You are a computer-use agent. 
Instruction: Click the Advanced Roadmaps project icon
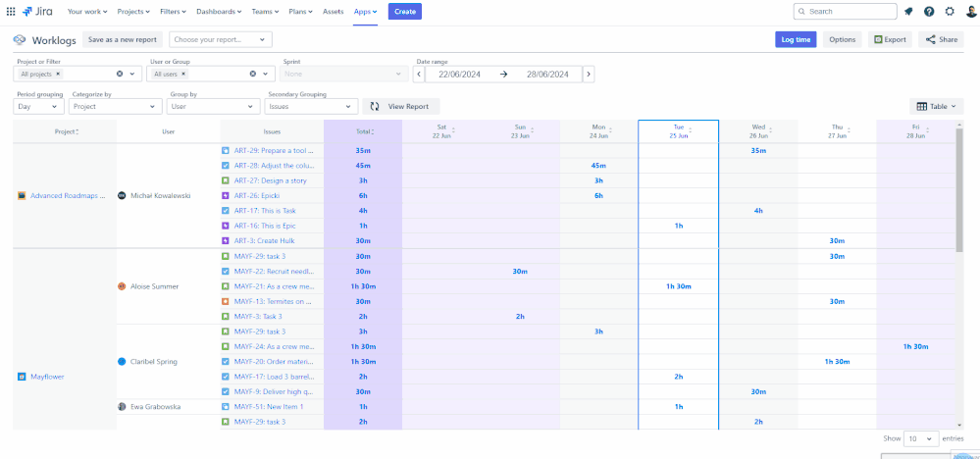23,195
